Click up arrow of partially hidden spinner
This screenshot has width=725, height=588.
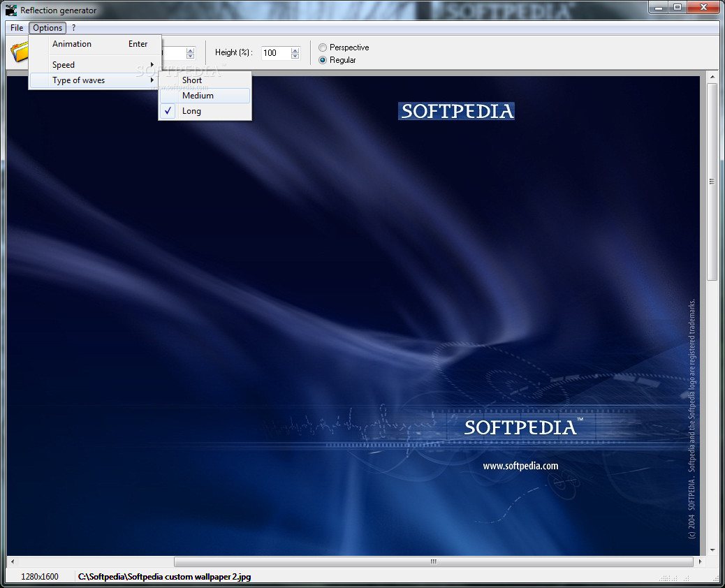[x=190, y=50]
